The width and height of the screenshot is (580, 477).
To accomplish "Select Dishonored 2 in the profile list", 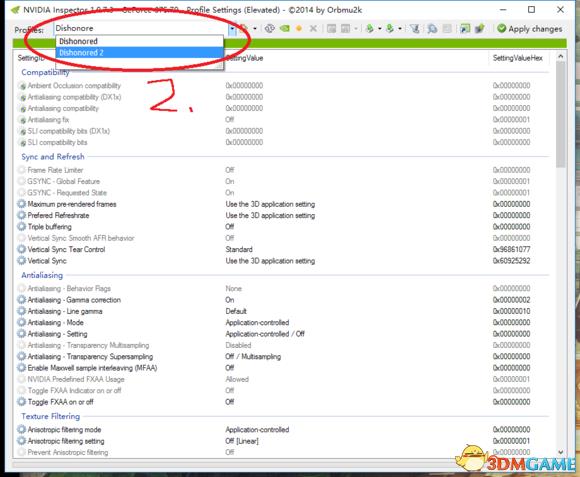I will (139, 53).
